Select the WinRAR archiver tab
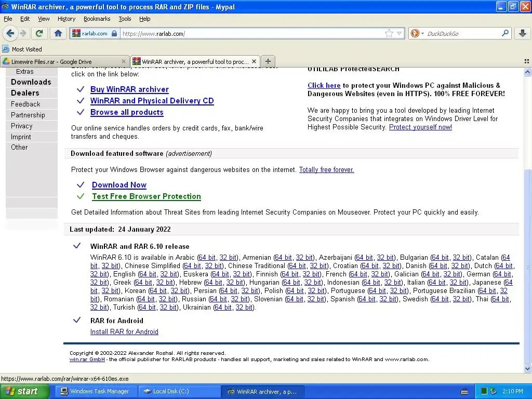Screen dimensions: 532x399 pyautogui.click(x=195, y=61)
